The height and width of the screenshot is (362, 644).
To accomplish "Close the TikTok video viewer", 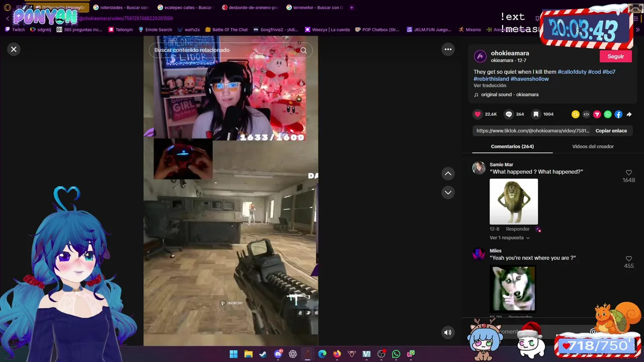I will click(x=14, y=49).
